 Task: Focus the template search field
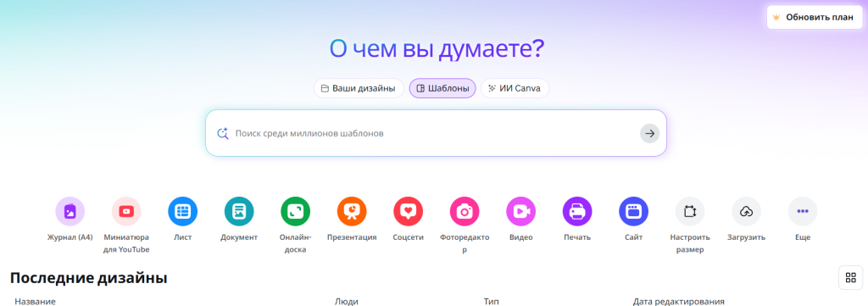[436, 133]
